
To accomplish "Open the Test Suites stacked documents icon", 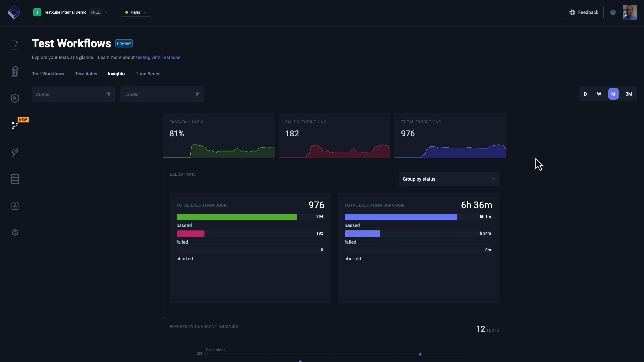I will coord(15,72).
